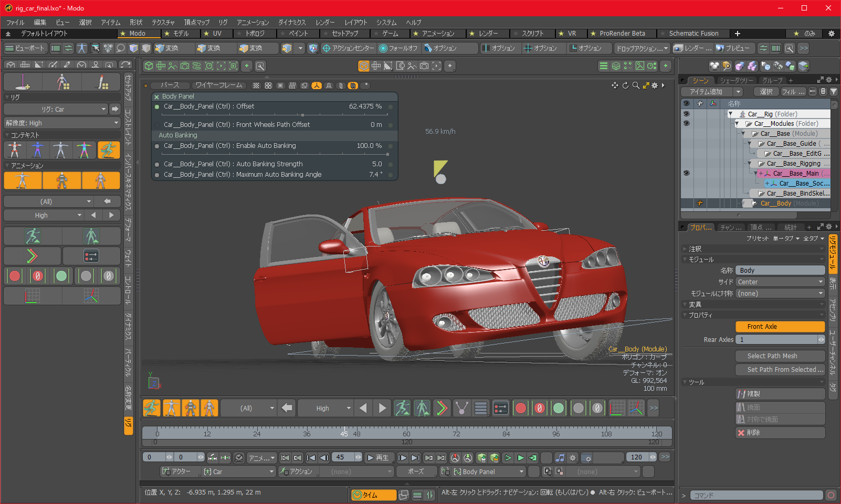Click the color axes gizmo icon in left panel

pos(91,296)
